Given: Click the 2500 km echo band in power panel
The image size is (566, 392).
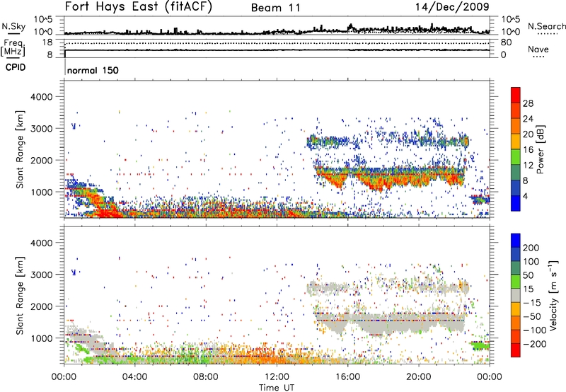Looking at the screenshot, I should point(388,142).
